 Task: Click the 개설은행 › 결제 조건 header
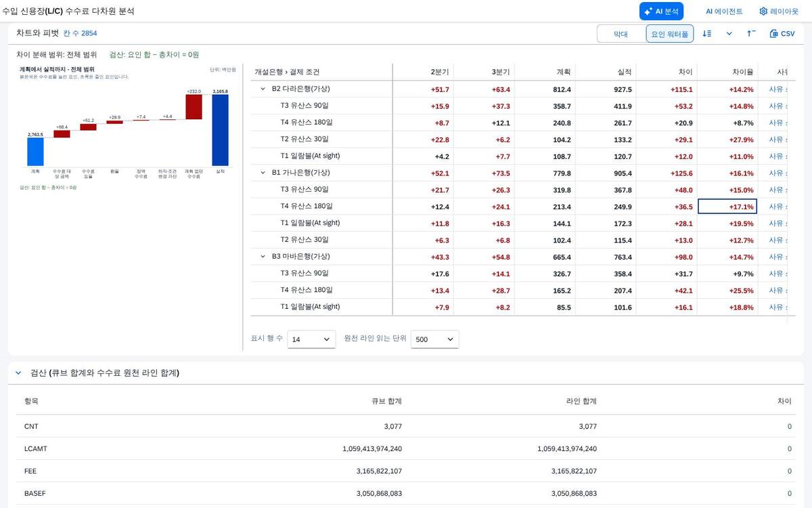coord(287,72)
